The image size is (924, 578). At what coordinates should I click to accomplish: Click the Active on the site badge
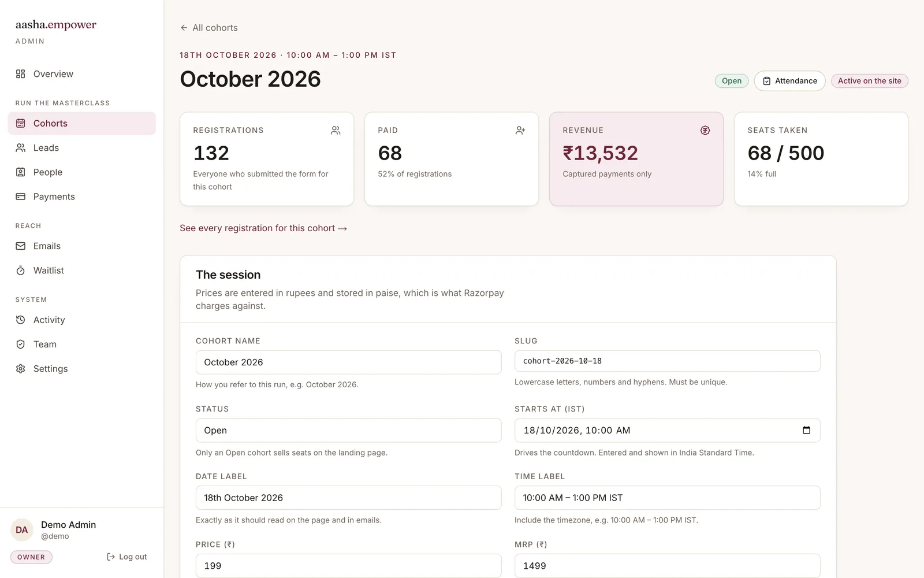click(869, 81)
